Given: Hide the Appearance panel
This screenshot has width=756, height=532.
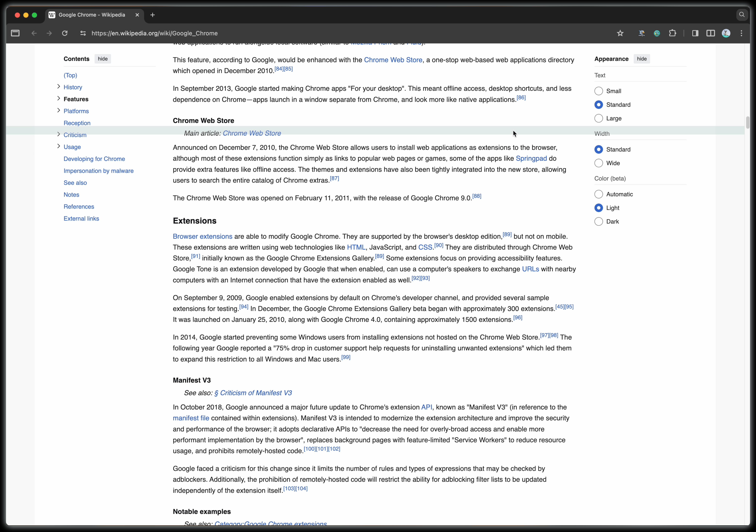Looking at the screenshot, I should tap(641, 59).
